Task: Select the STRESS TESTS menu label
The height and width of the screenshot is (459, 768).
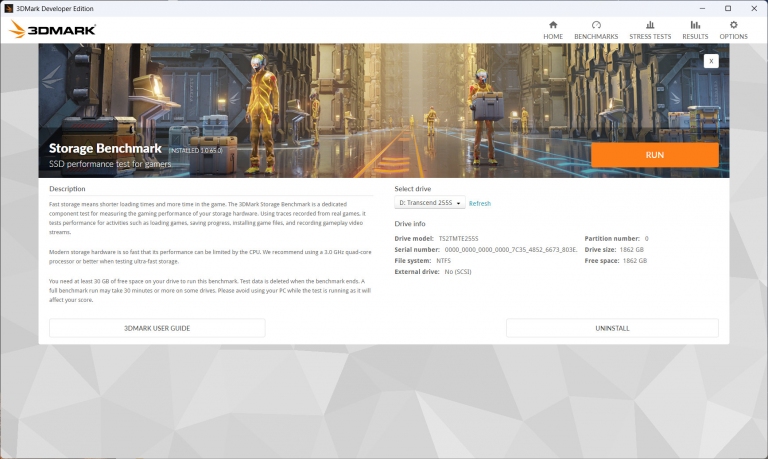Action: (x=650, y=36)
